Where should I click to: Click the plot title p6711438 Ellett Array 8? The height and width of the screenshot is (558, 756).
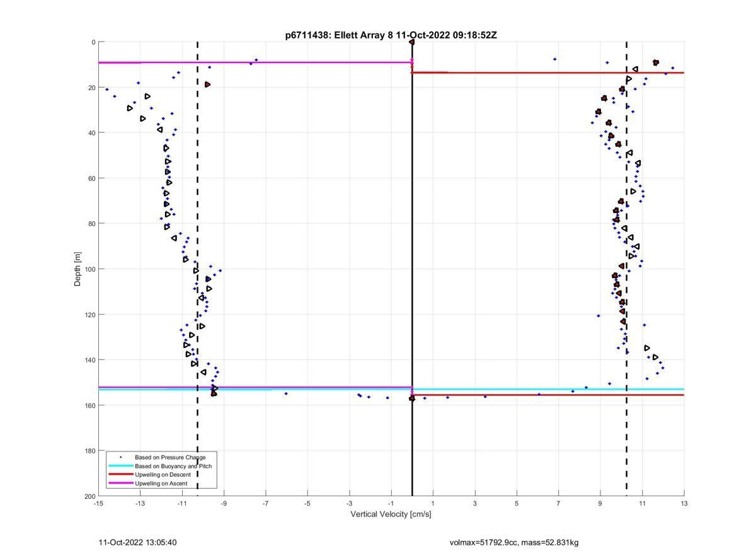click(x=391, y=35)
